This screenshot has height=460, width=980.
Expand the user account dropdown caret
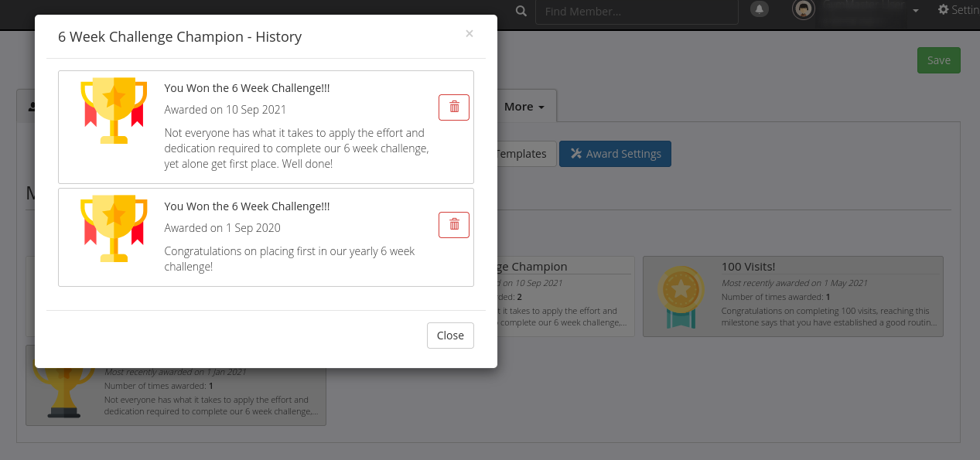coord(916,11)
